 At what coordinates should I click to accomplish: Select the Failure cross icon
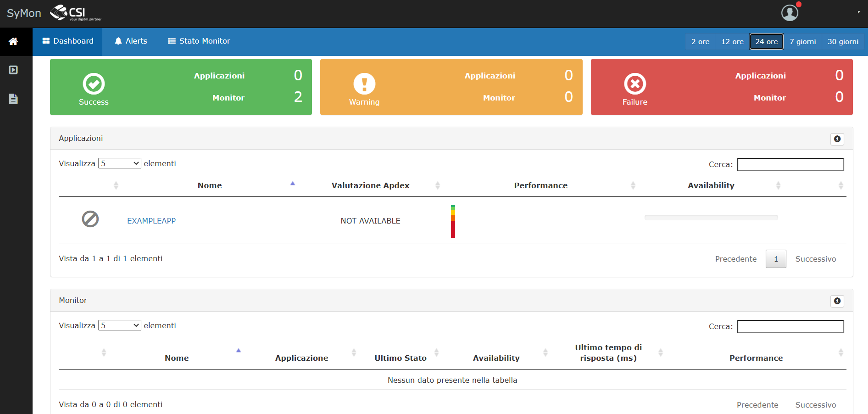point(635,84)
